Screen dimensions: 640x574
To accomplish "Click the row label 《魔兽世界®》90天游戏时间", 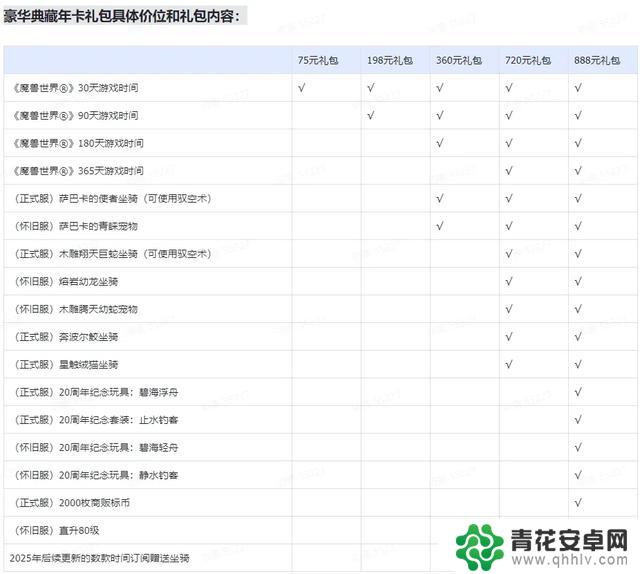I will pyautogui.click(x=75, y=116).
